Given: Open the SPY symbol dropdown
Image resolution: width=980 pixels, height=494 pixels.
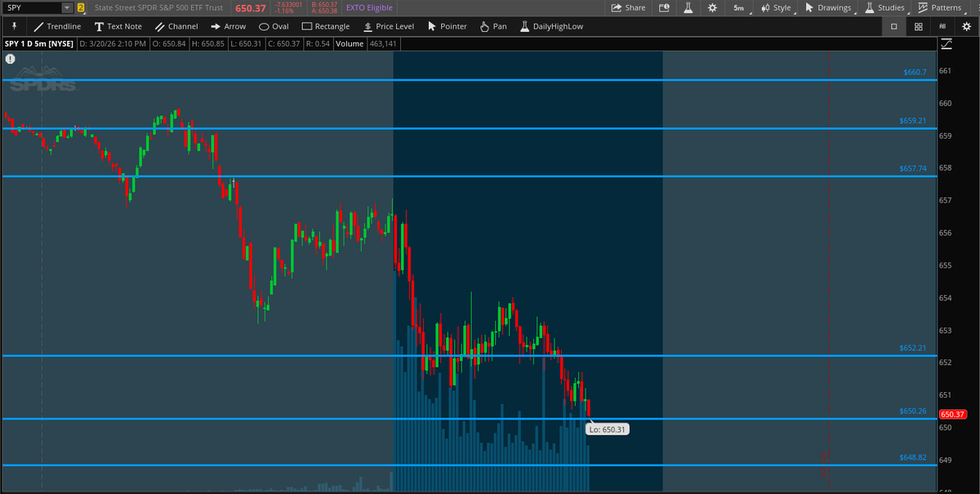Looking at the screenshot, I should click(x=67, y=7).
